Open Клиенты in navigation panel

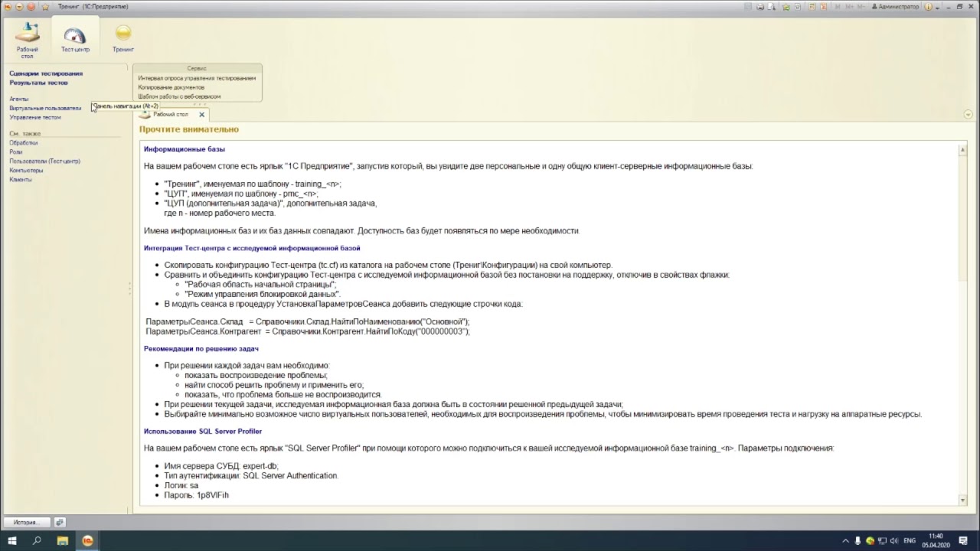(21, 180)
